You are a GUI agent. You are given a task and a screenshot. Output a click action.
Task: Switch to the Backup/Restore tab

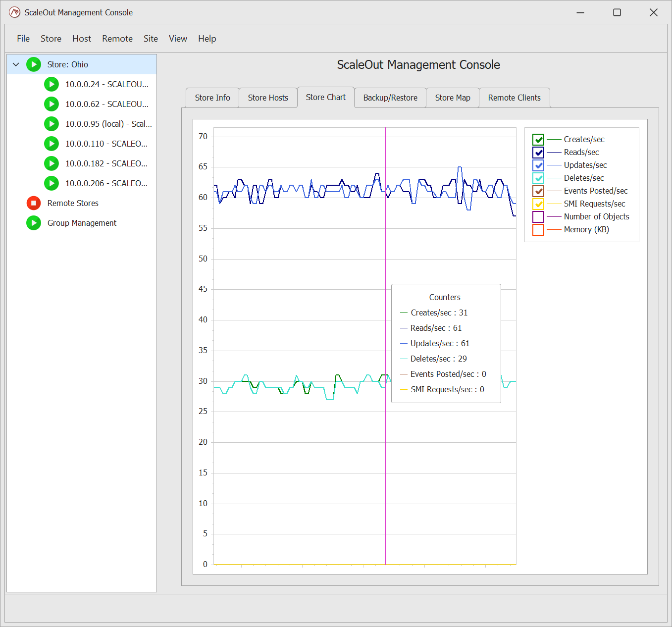point(390,98)
